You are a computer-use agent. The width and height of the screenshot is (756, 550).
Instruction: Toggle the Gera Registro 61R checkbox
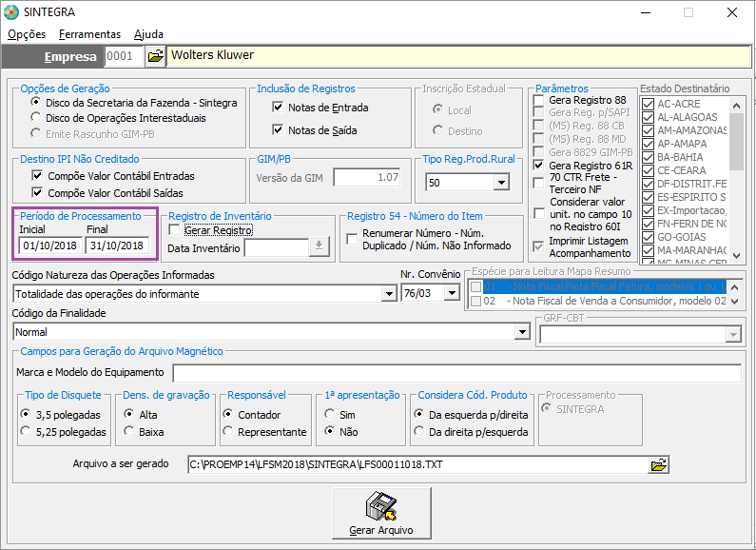tap(538, 166)
